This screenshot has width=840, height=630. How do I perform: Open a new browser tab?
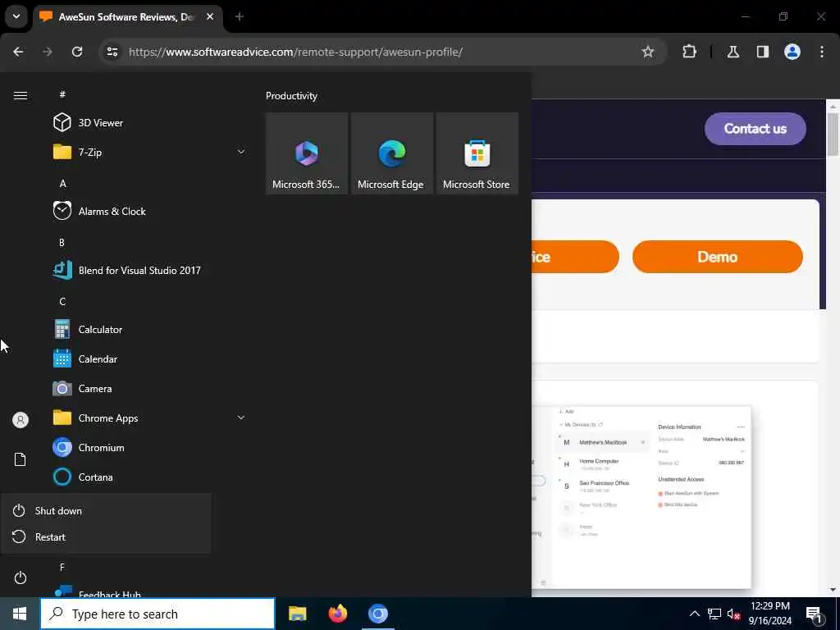(240, 16)
